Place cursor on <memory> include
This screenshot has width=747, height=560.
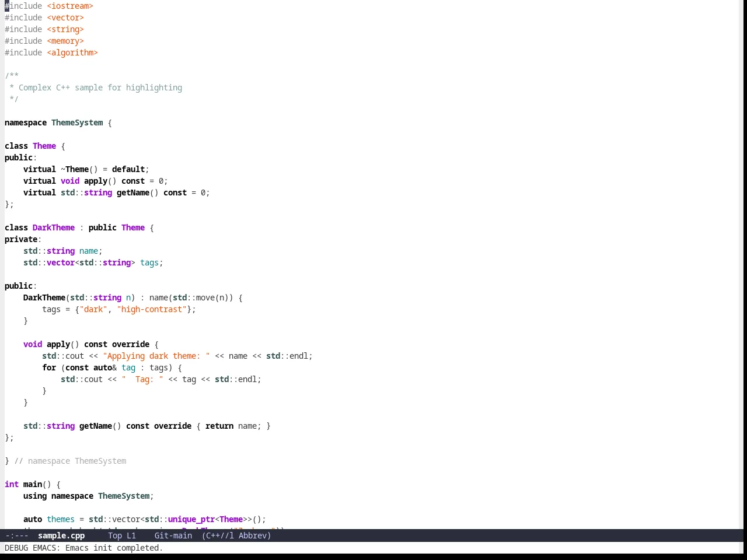click(x=65, y=41)
